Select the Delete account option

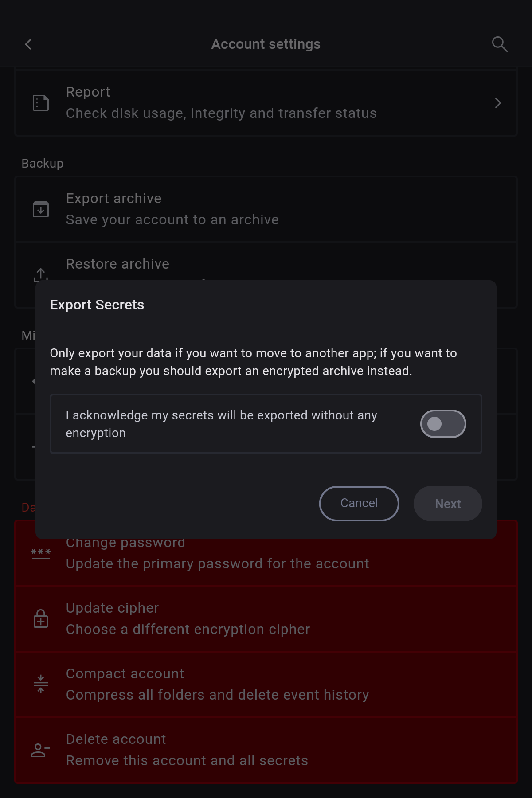tap(266, 750)
